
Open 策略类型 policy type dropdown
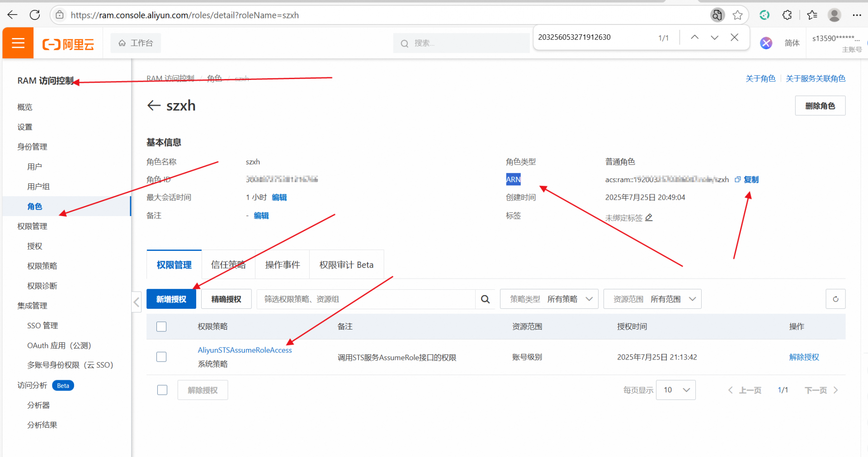(x=549, y=299)
